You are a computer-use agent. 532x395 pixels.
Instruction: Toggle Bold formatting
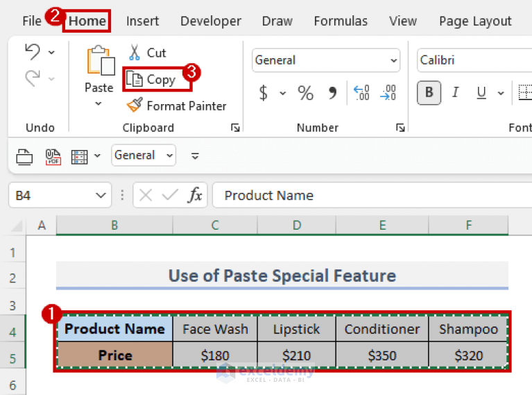tap(429, 92)
